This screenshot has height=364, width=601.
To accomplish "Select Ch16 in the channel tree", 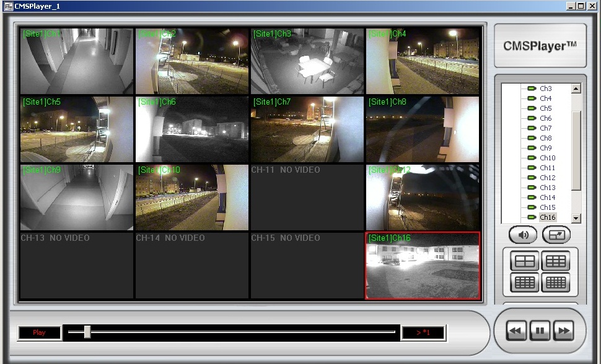I will tap(547, 217).
